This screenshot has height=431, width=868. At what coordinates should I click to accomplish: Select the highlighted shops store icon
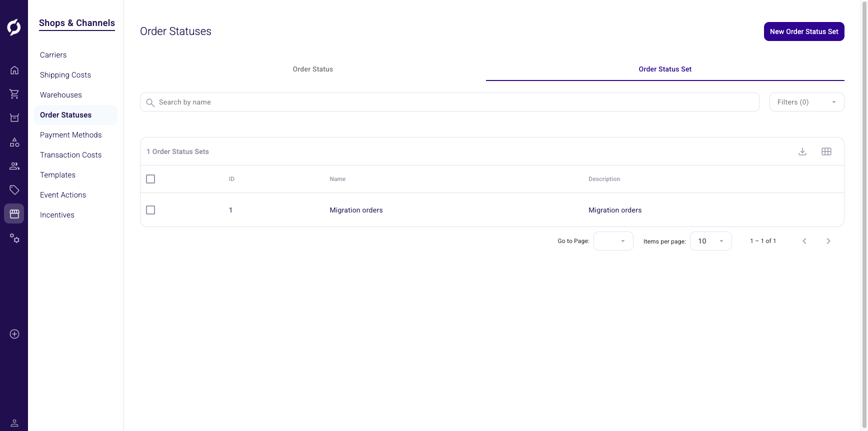click(14, 213)
